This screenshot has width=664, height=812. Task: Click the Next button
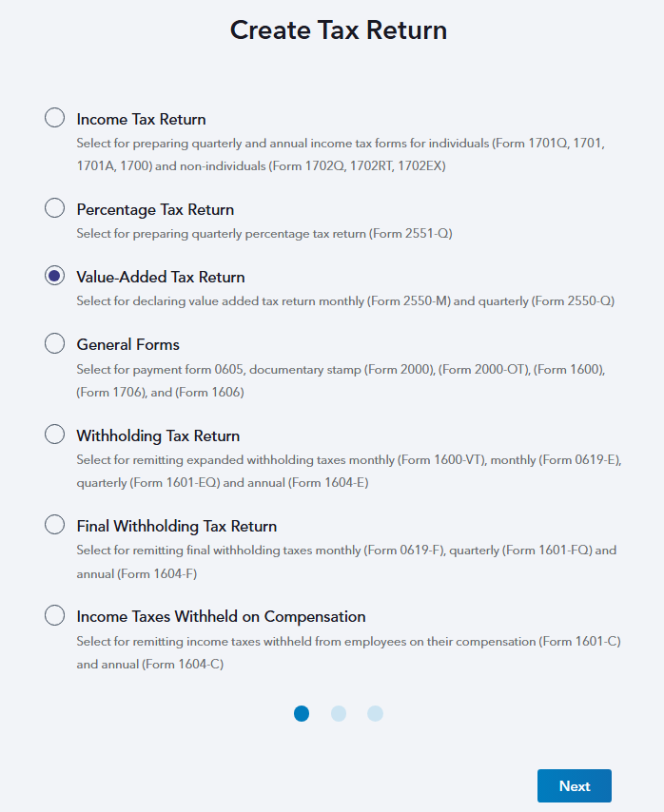coord(575,785)
